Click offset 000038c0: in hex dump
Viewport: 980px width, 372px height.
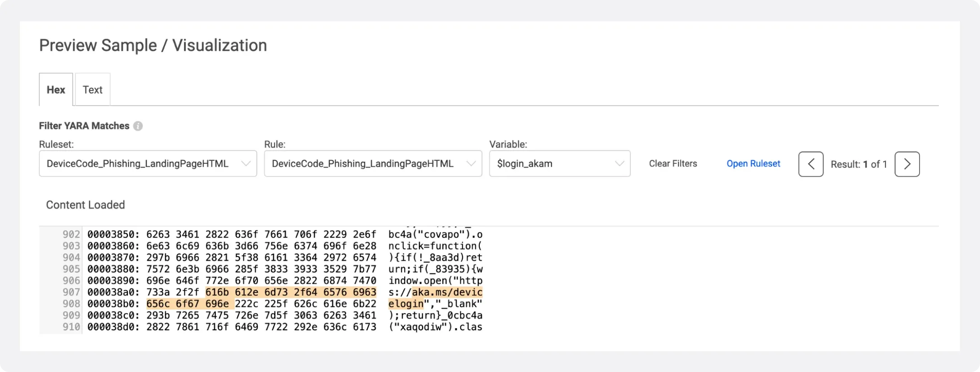(x=114, y=315)
